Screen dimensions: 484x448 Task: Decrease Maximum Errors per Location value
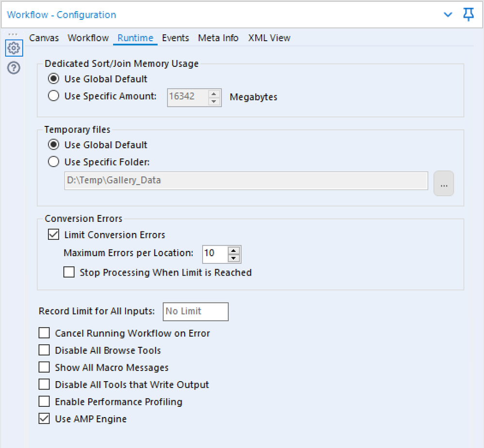pos(234,258)
